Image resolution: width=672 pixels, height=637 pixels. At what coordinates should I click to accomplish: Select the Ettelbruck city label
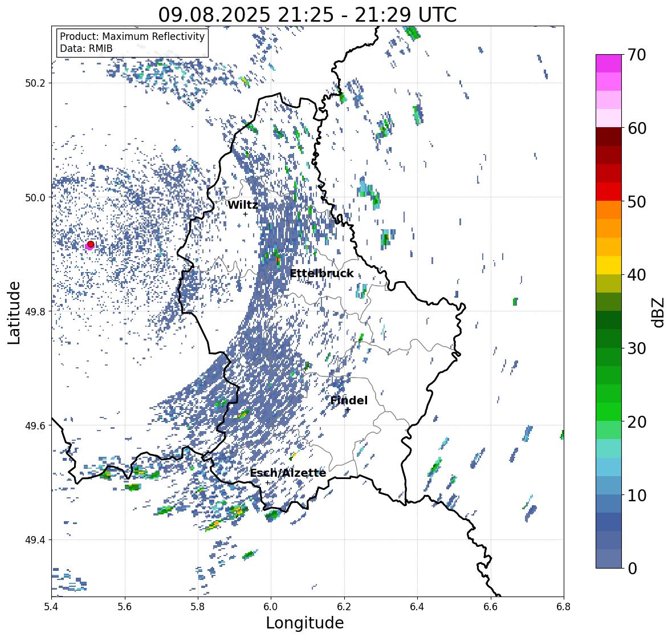pos(321,273)
